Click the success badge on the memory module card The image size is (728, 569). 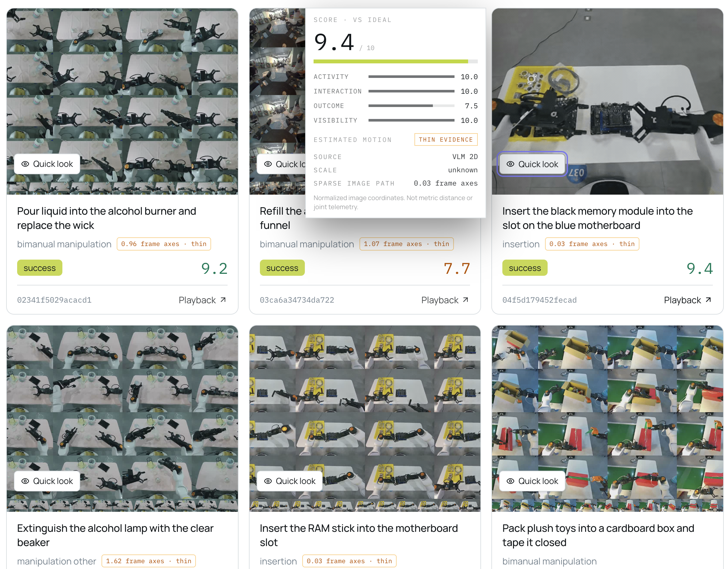click(525, 268)
